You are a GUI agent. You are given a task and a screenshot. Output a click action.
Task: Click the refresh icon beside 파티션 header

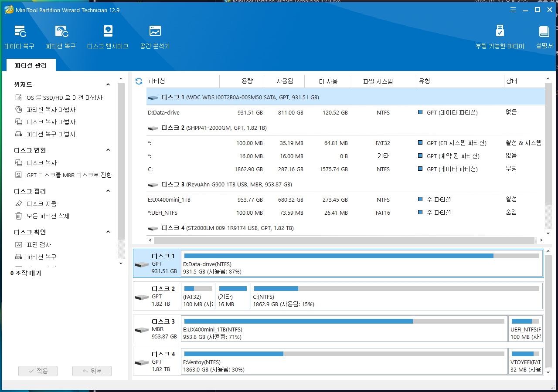(139, 81)
